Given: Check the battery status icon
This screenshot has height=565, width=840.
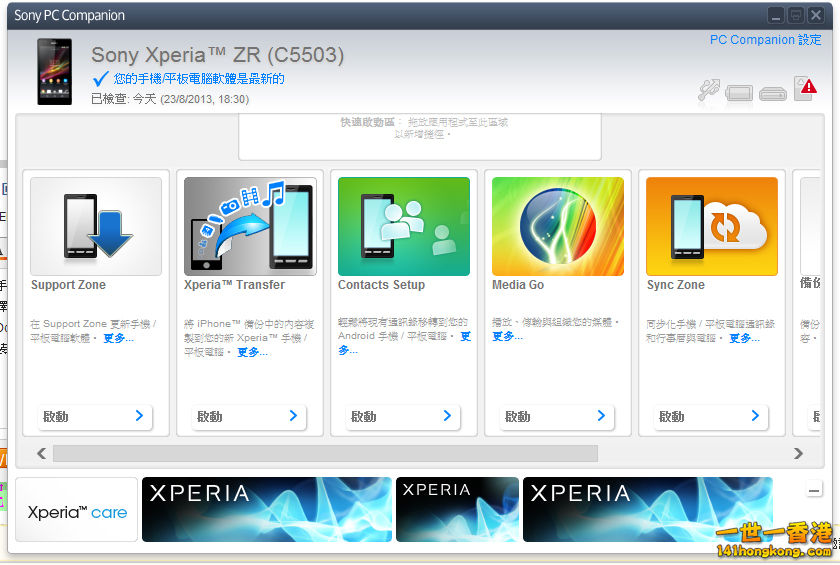Looking at the screenshot, I should click(x=739, y=93).
